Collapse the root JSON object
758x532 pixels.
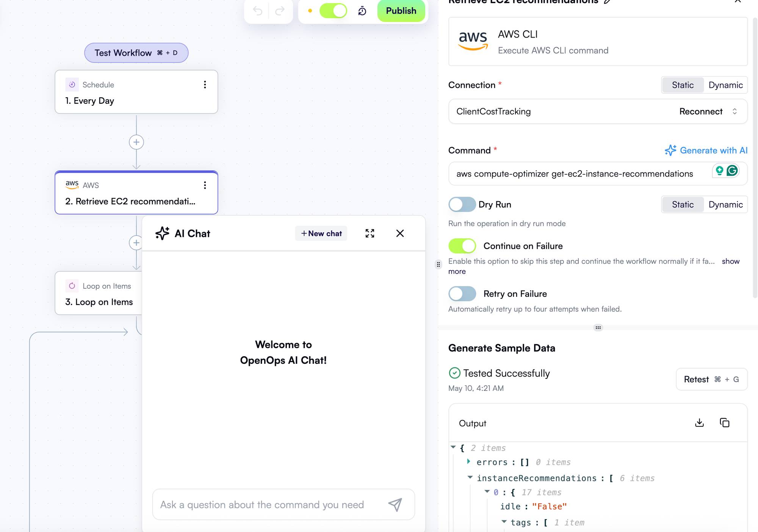click(453, 447)
